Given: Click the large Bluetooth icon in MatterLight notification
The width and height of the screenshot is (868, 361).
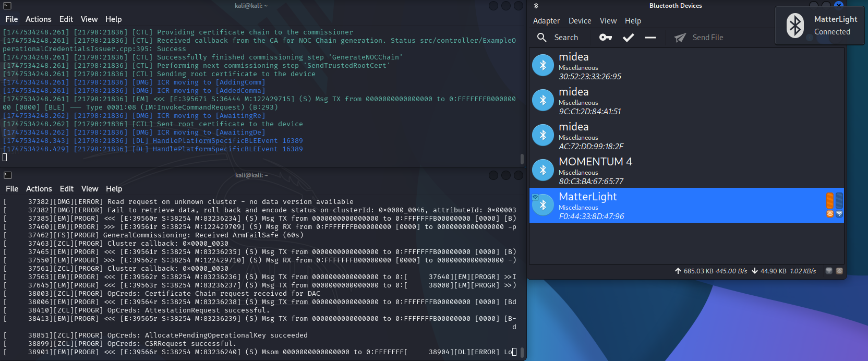Looking at the screenshot, I should click(795, 26).
